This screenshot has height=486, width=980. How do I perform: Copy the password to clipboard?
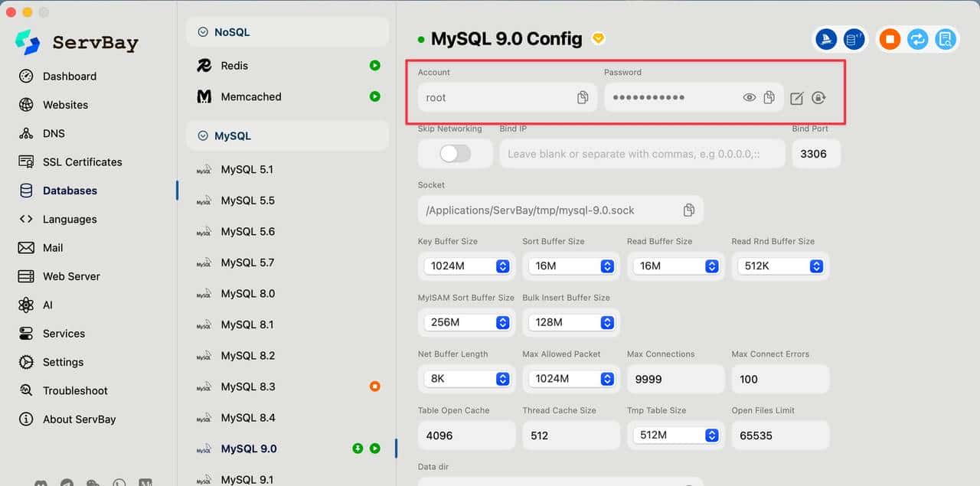point(769,97)
